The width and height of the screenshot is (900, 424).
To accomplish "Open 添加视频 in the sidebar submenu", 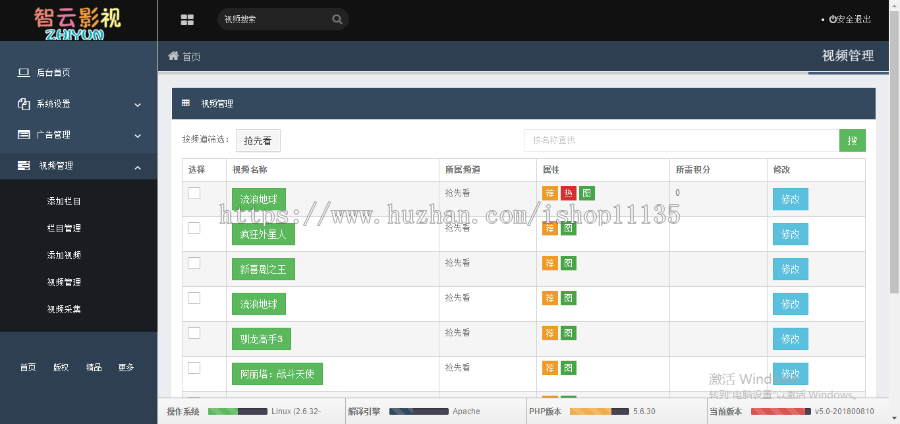I will [64, 255].
